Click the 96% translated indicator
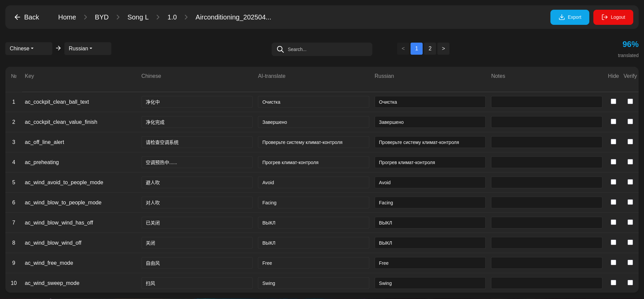The height and width of the screenshot is (299, 644). click(x=629, y=49)
